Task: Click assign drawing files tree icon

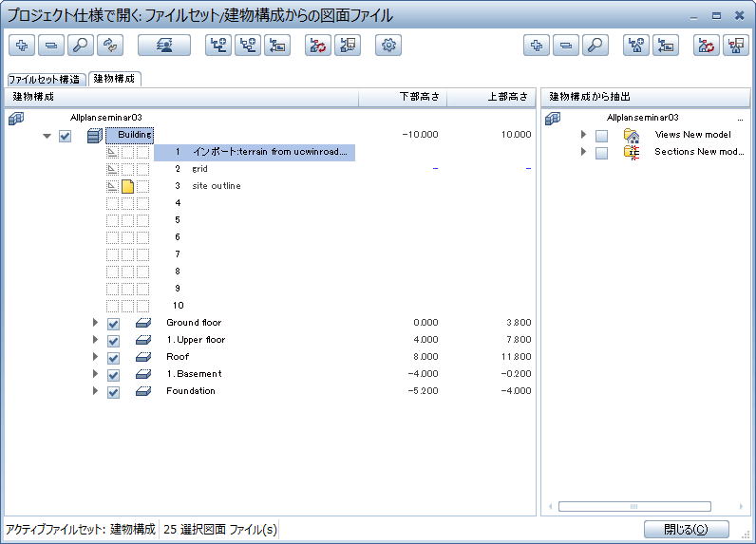Action: (x=277, y=46)
